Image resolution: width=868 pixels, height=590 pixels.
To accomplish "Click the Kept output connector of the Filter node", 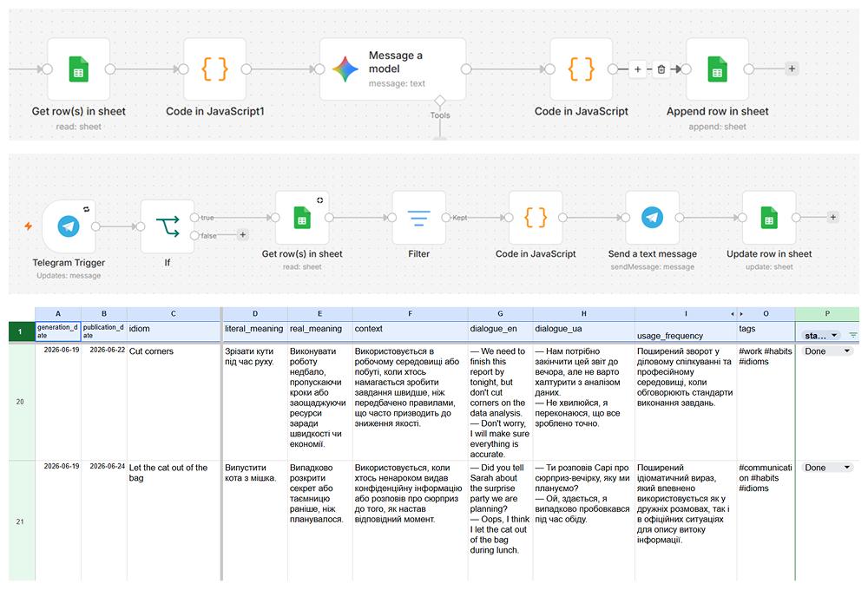I will [x=445, y=218].
